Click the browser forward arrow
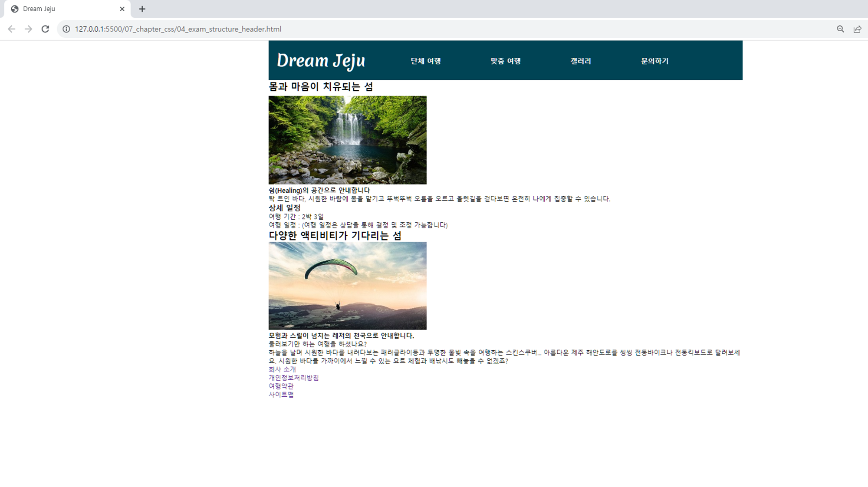Viewport: 868px width, 487px height. pos(28,29)
